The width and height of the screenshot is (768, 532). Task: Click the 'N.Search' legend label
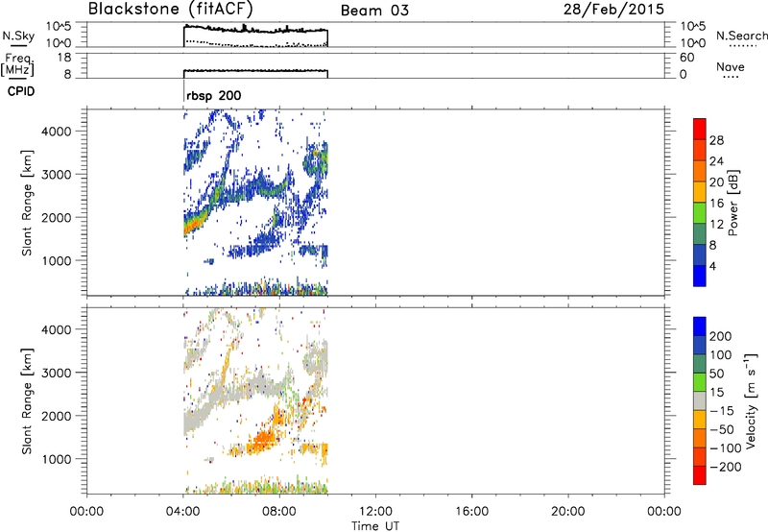click(x=741, y=36)
